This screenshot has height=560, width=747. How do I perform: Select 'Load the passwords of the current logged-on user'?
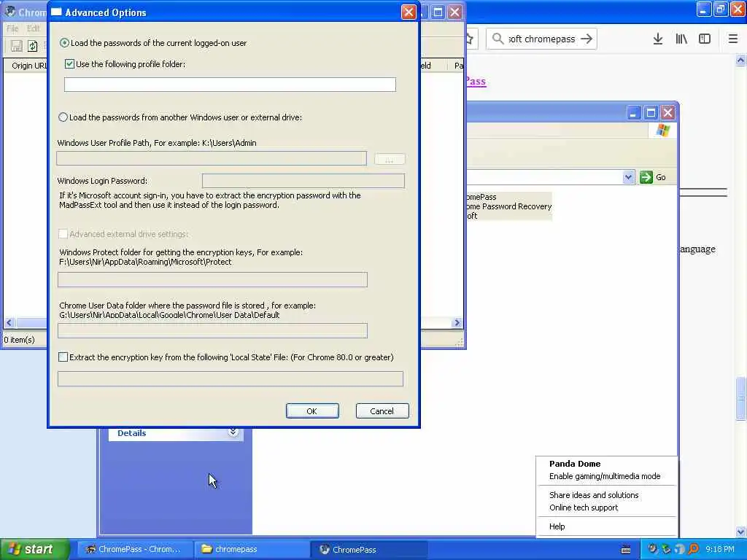64,43
